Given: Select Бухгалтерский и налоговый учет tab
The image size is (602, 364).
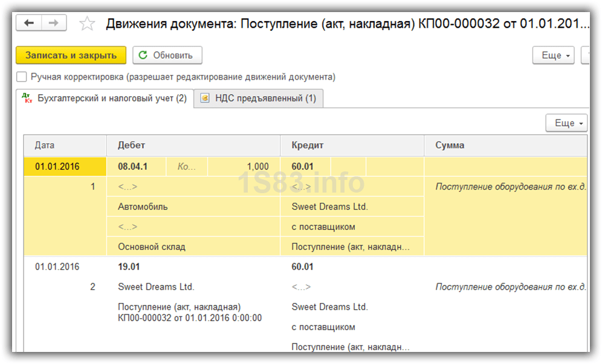Looking at the screenshot, I should click(x=112, y=98).
